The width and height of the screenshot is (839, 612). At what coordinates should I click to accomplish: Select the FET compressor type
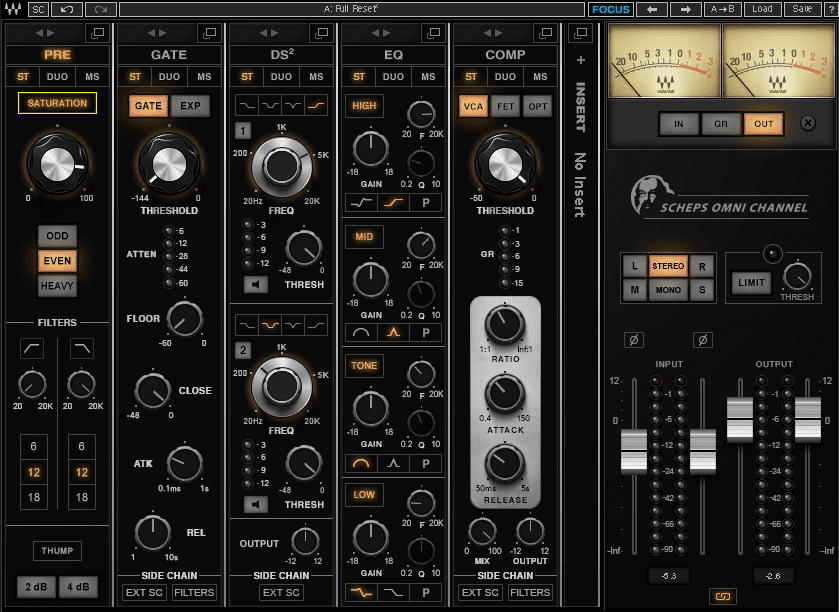(505, 106)
